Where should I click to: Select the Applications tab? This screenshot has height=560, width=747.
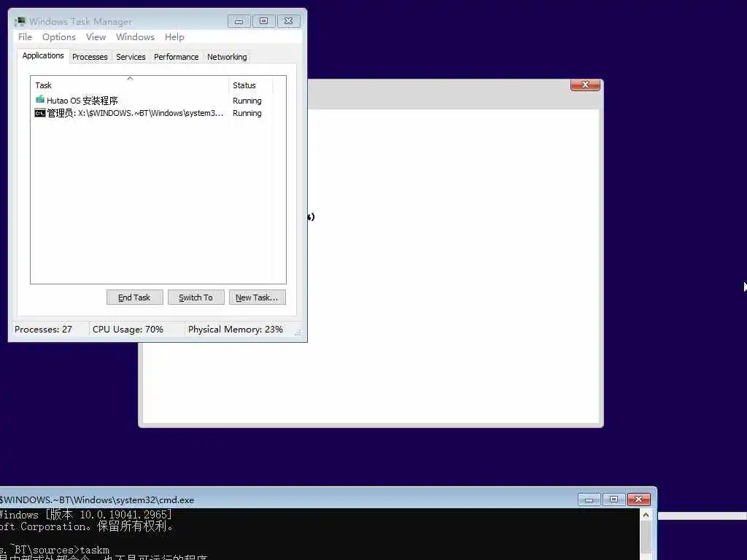[x=43, y=55]
